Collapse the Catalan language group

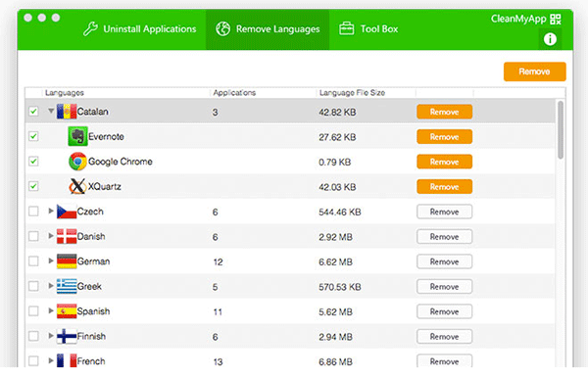51,111
